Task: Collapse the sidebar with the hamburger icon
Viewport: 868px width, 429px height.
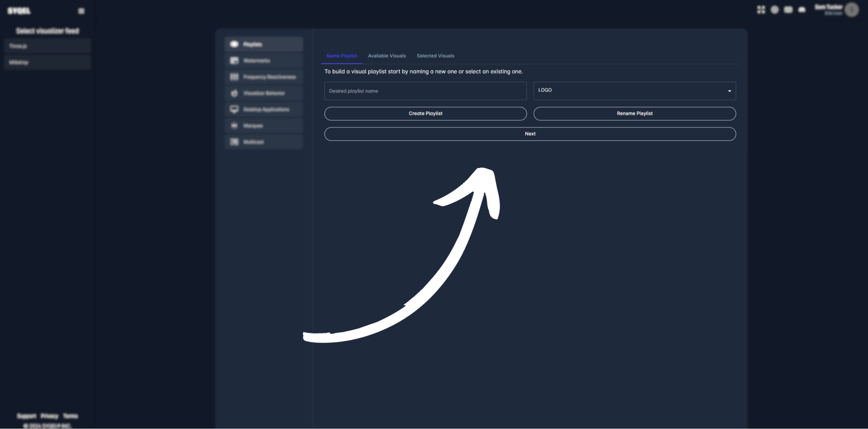Action: [81, 11]
